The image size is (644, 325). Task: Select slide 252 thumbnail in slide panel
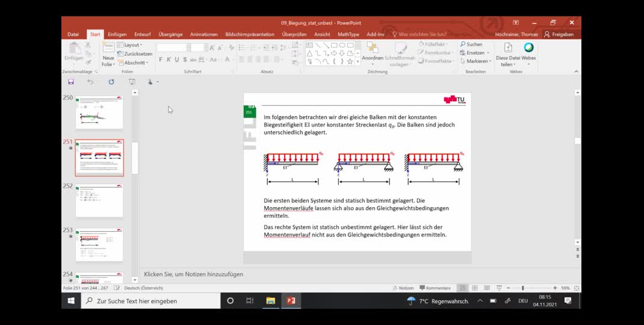pyautogui.click(x=99, y=200)
